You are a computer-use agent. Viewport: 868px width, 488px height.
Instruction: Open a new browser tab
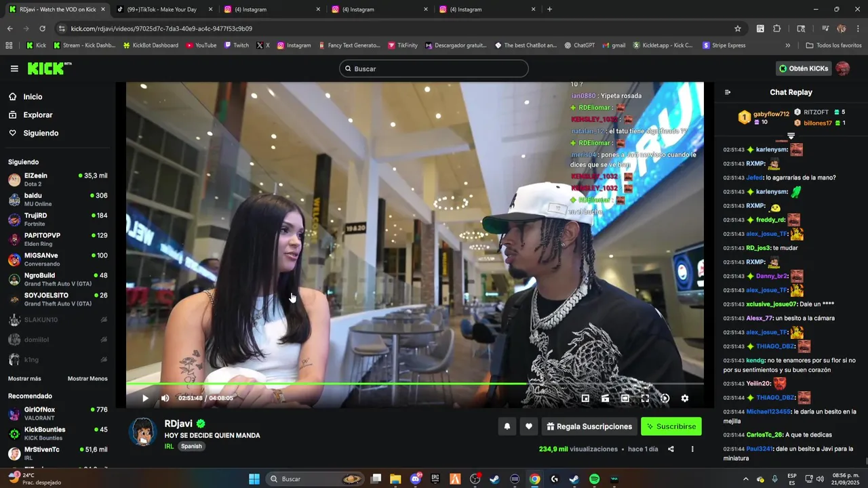pos(549,9)
